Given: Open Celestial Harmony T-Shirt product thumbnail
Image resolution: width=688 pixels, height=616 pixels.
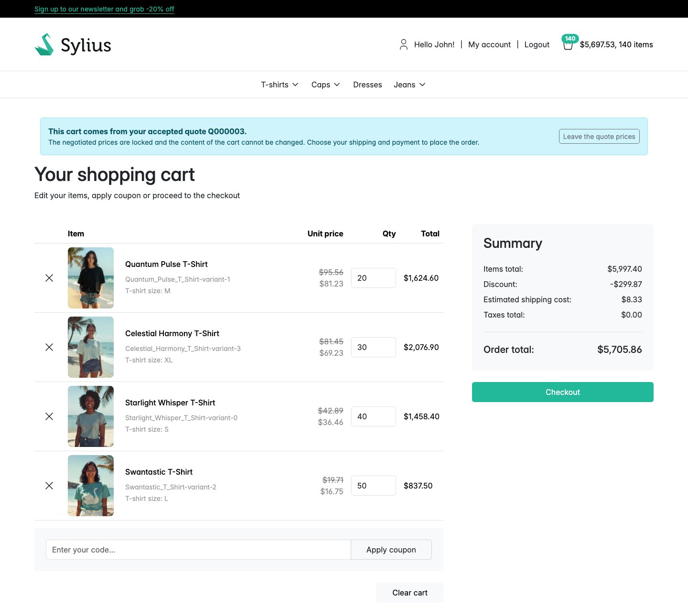Looking at the screenshot, I should [91, 347].
